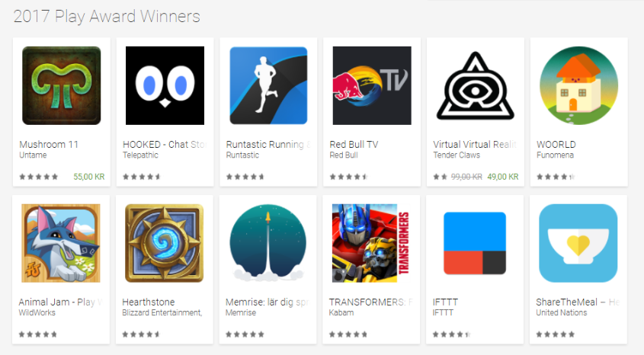
Task: Click the Virtual Virtual Reality eye-triangle icon
Action: click(476, 85)
